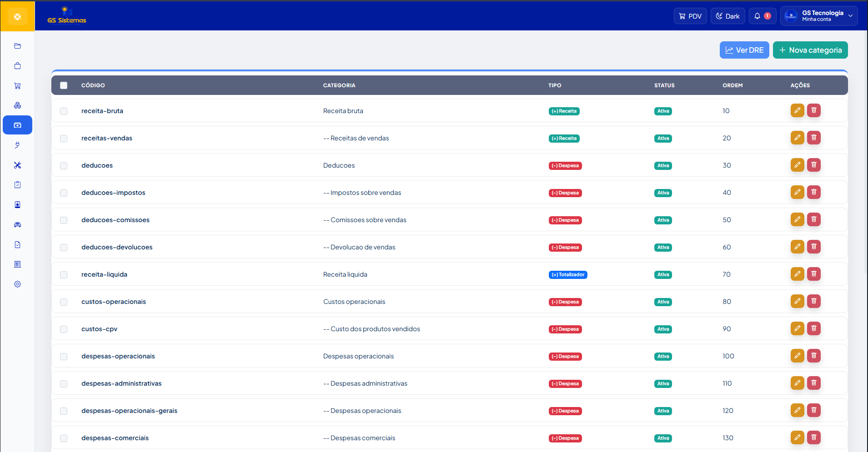Sort by the ORDEM column header
868x452 pixels.
click(x=733, y=85)
